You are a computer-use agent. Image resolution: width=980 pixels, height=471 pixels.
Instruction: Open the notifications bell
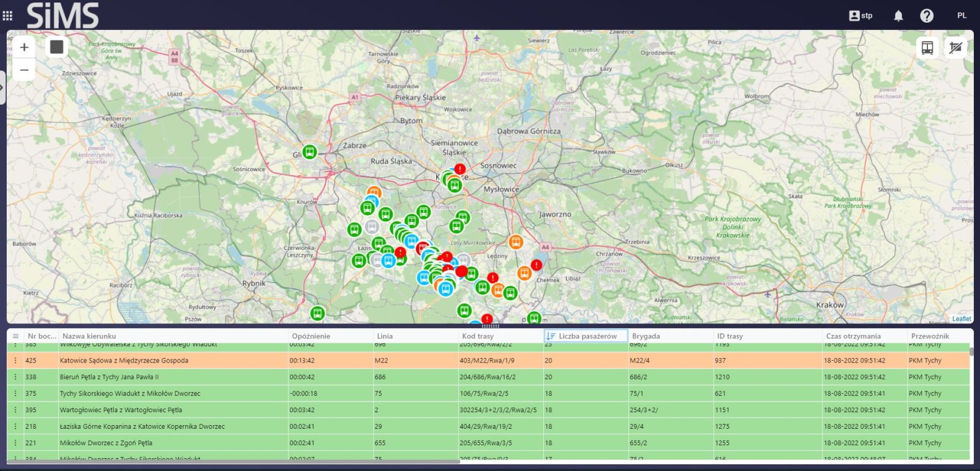(898, 15)
